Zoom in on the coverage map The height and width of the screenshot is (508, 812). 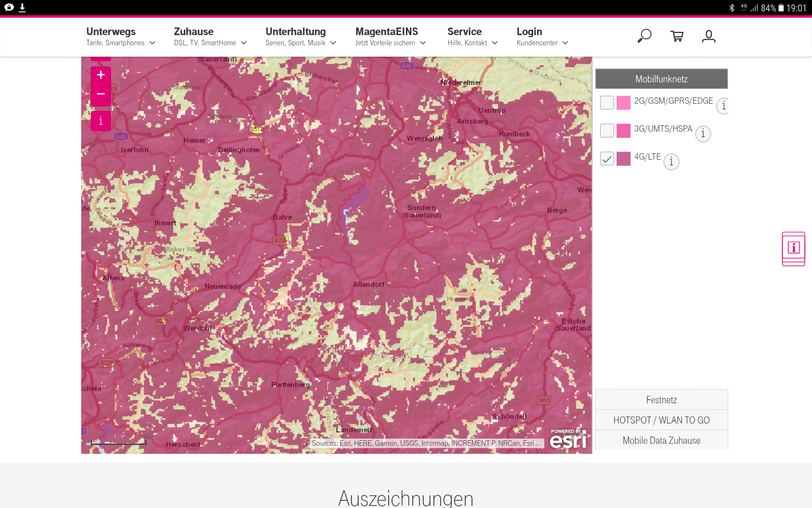coord(101,75)
